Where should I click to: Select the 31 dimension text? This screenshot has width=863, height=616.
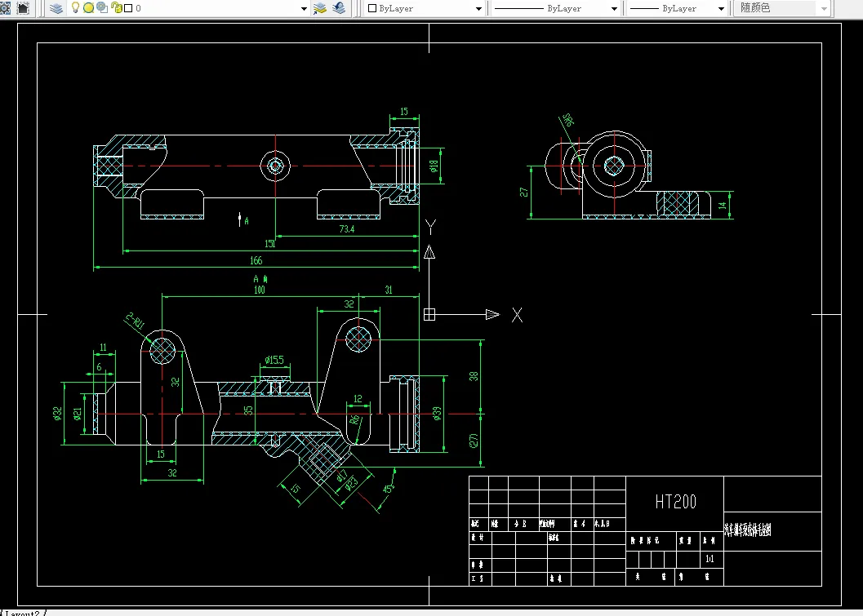(389, 290)
